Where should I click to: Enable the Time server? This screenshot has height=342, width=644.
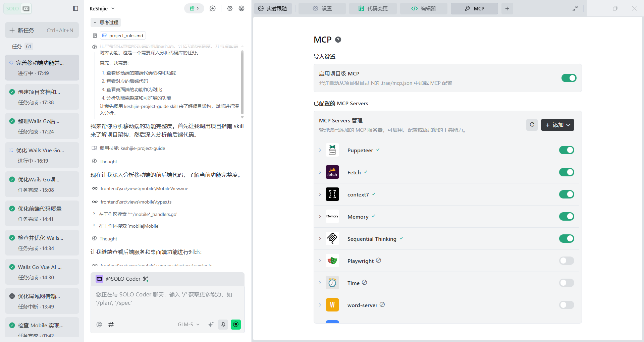[567, 283]
